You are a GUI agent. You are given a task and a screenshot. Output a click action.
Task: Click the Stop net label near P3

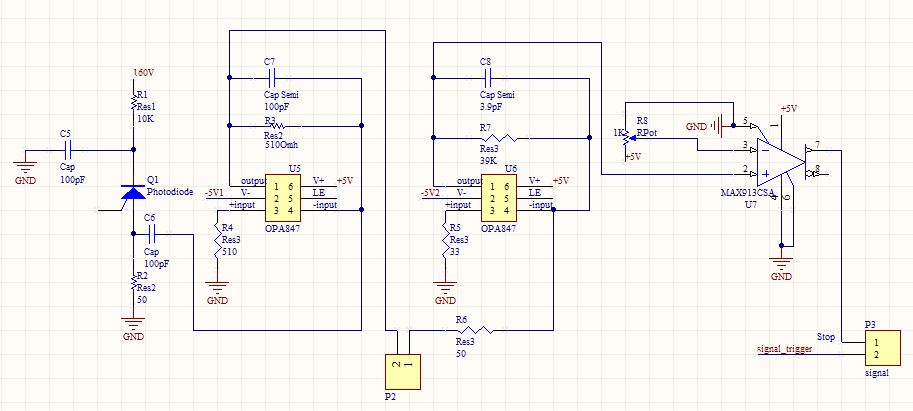click(x=826, y=337)
